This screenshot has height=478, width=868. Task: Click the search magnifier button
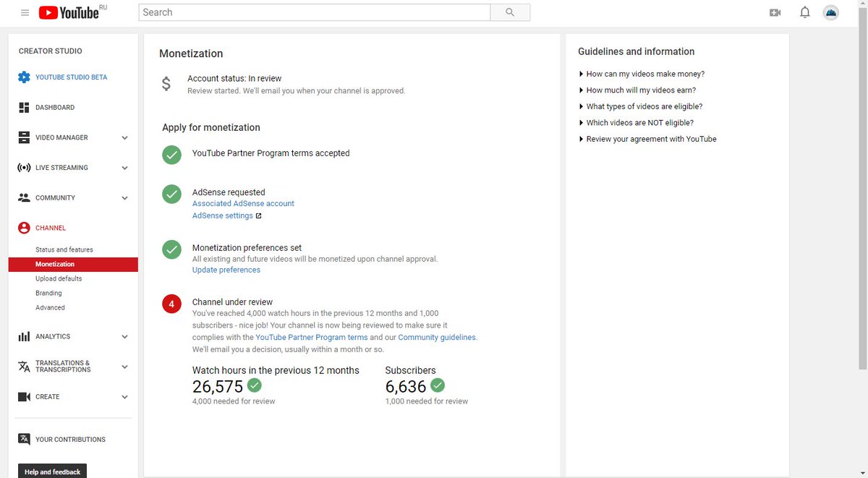pyautogui.click(x=510, y=12)
